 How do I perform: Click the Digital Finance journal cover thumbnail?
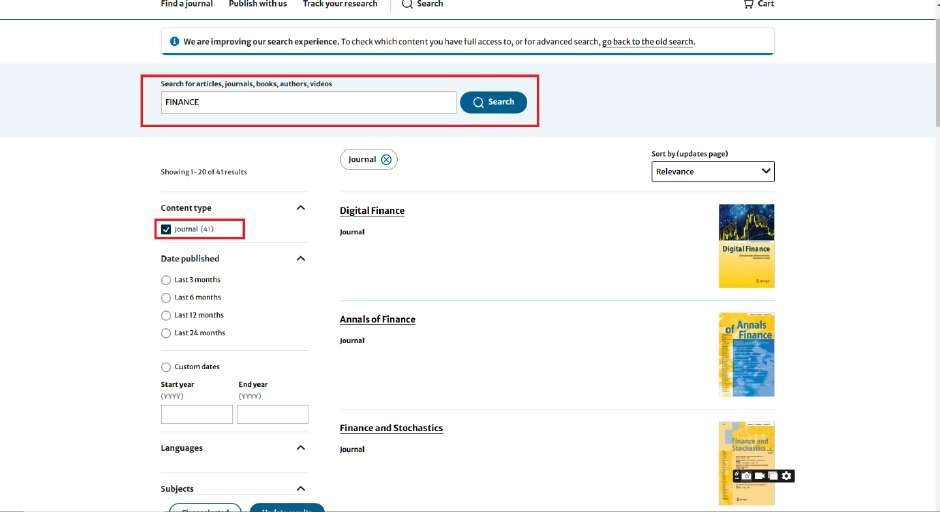746,246
